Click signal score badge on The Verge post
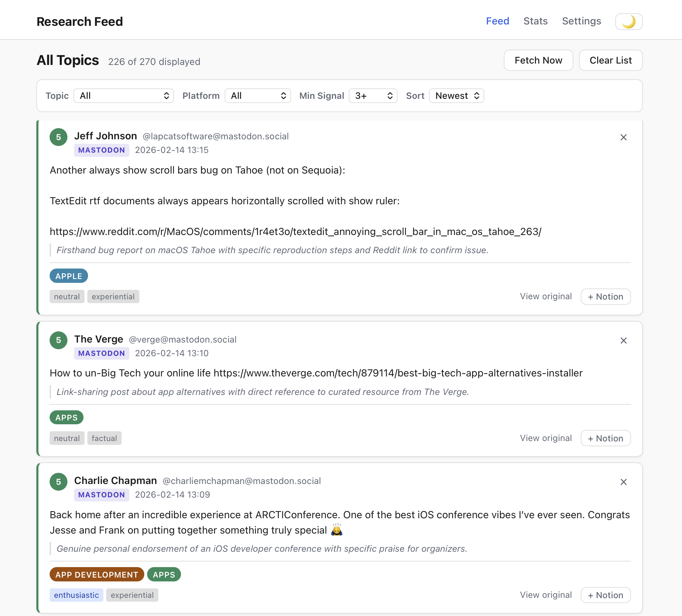Viewport: 682px width, 616px height. click(x=59, y=340)
